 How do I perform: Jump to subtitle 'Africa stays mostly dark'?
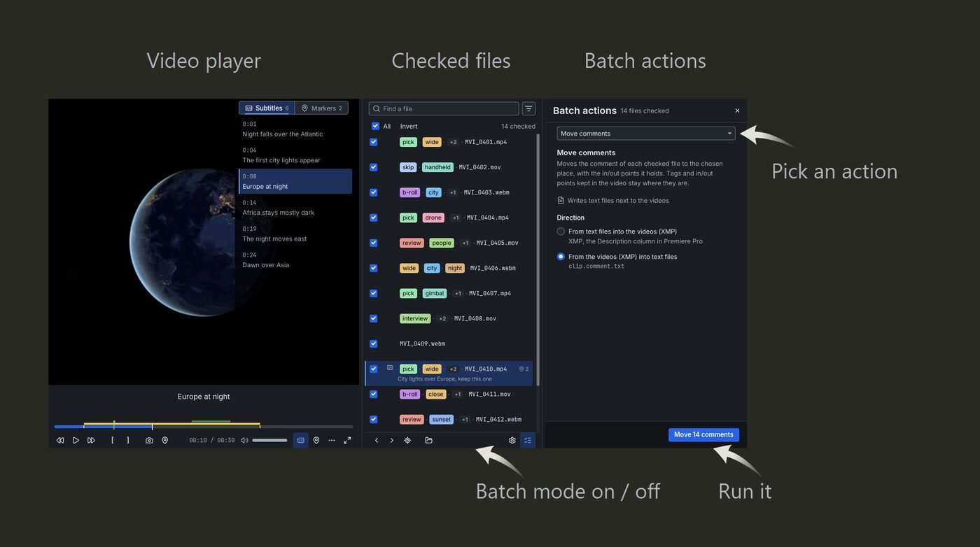click(295, 208)
